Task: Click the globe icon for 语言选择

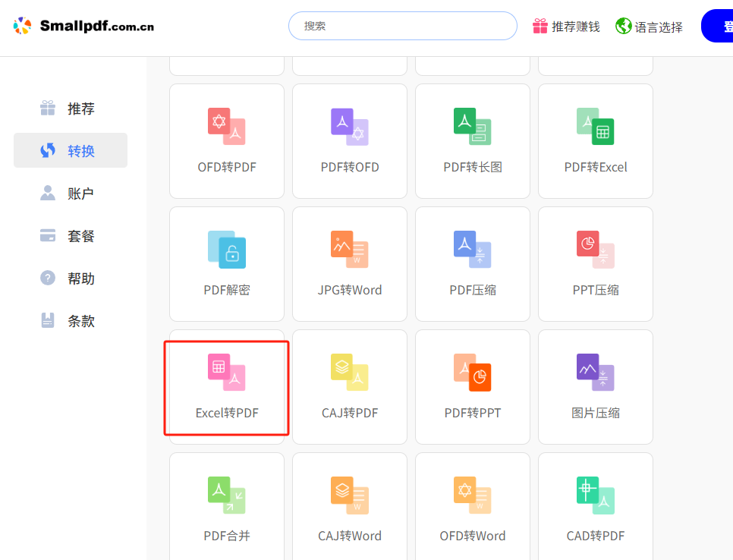Action: tap(623, 26)
